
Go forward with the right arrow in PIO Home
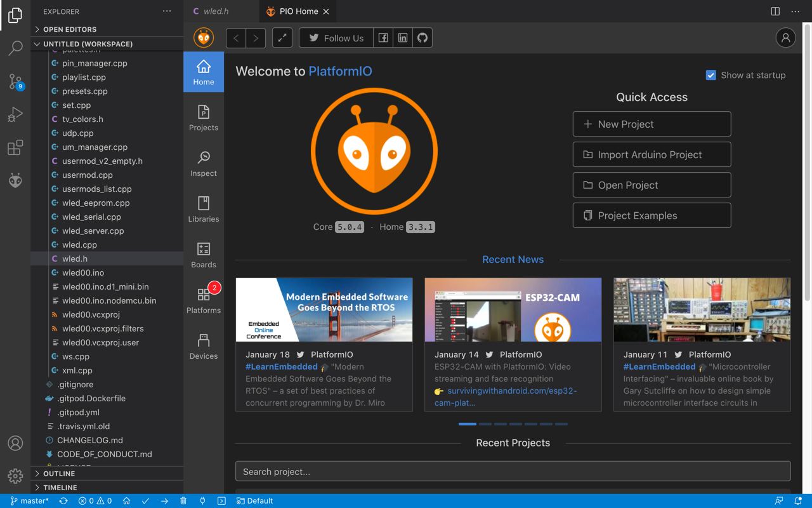coord(256,37)
